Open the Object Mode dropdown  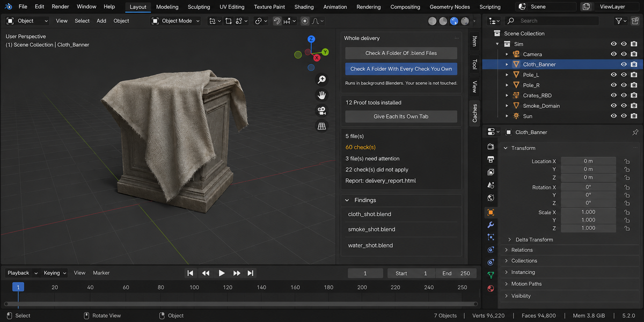pyautogui.click(x=175, y=21)
